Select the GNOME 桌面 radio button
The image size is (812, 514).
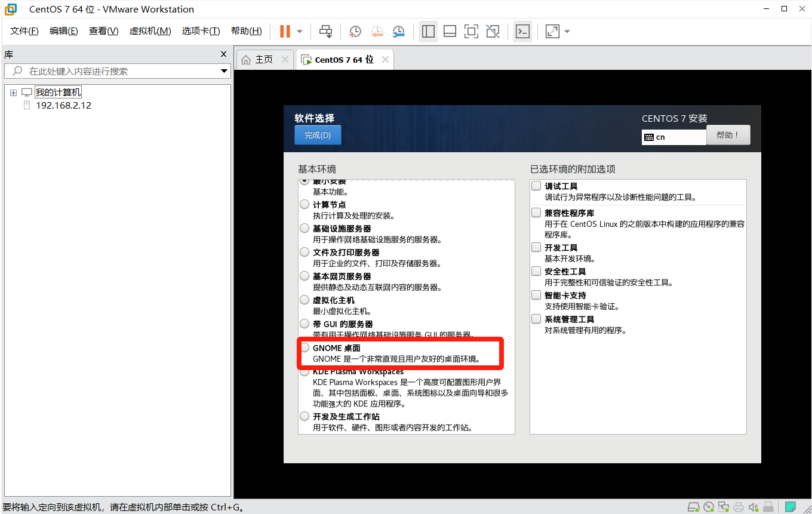point(305,347)
